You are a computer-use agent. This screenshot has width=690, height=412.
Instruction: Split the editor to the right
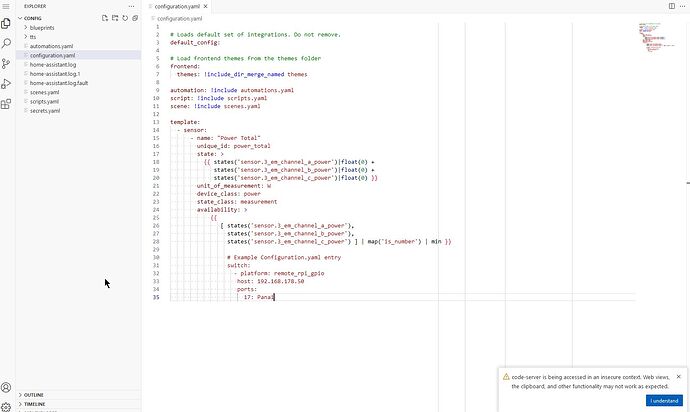[671, 6]
